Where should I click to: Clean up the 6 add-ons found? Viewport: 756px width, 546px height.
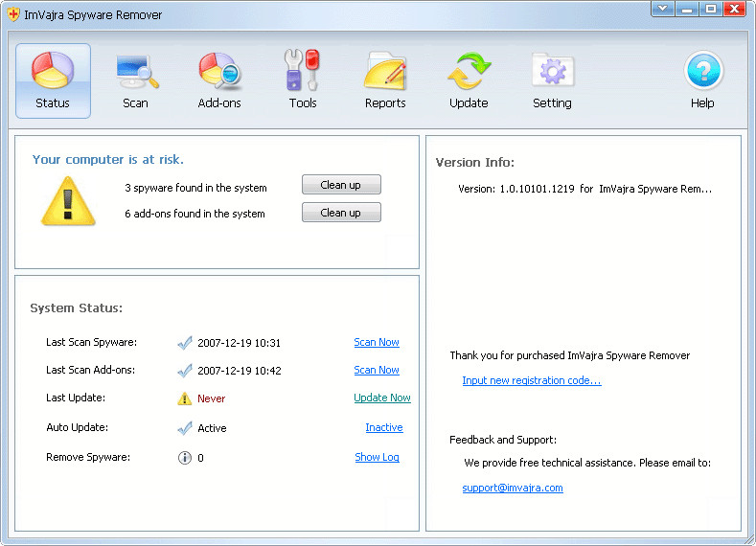pyautogui.click(x=341, y=213)
